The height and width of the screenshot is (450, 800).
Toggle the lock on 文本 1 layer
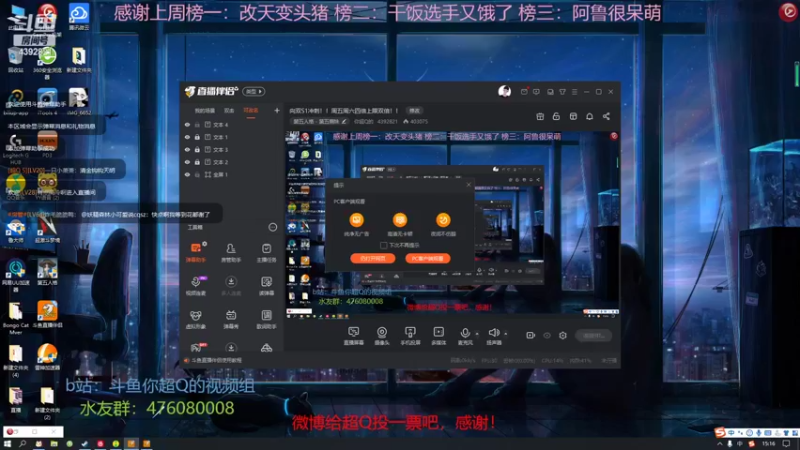point(197,137)
